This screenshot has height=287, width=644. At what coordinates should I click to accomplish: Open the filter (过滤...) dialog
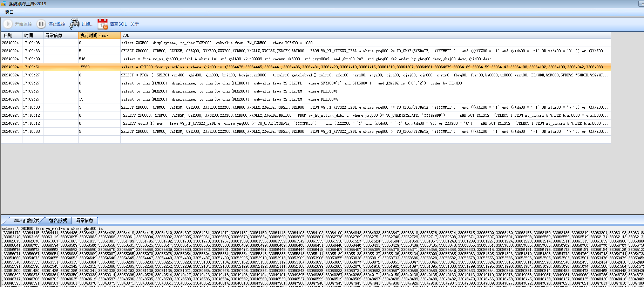[82, 24]
